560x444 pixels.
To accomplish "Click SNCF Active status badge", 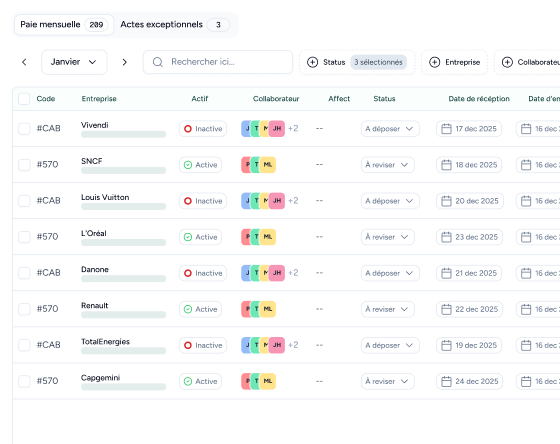I will [200, 165].
